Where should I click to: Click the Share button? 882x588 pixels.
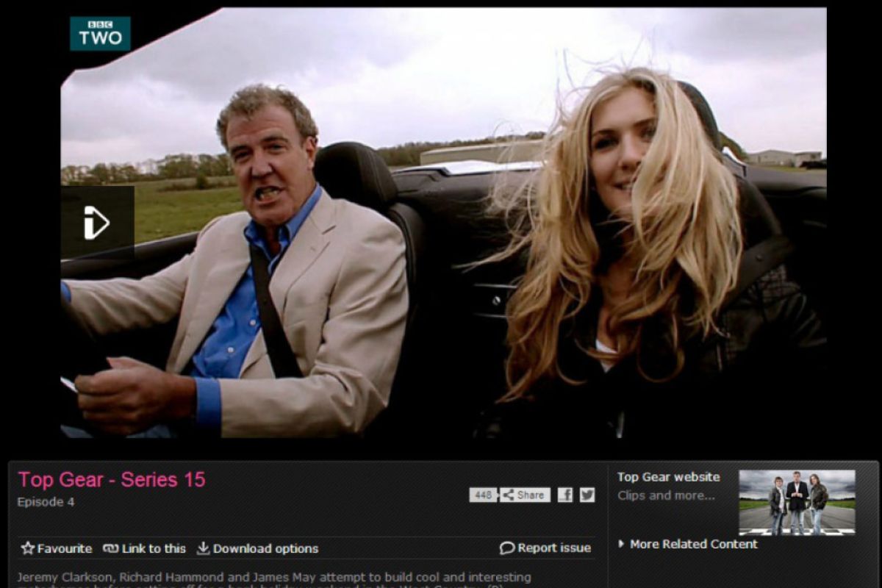525,495
